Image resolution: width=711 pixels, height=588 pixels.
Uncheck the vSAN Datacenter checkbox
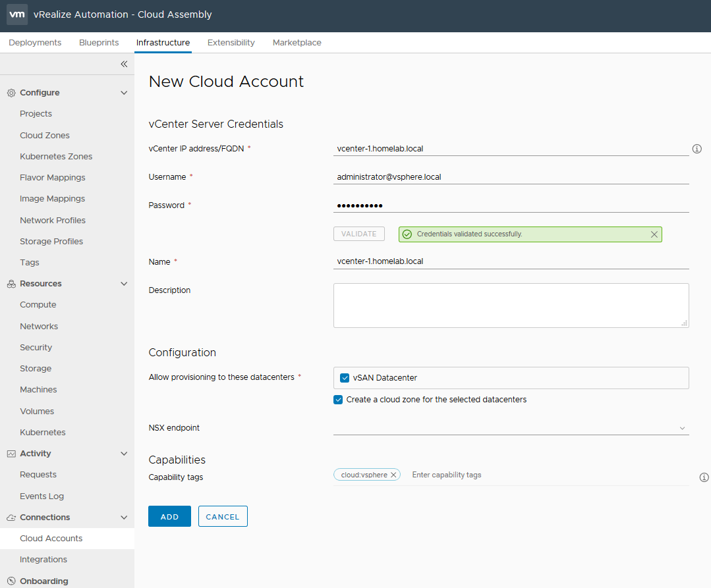(345, 378)
